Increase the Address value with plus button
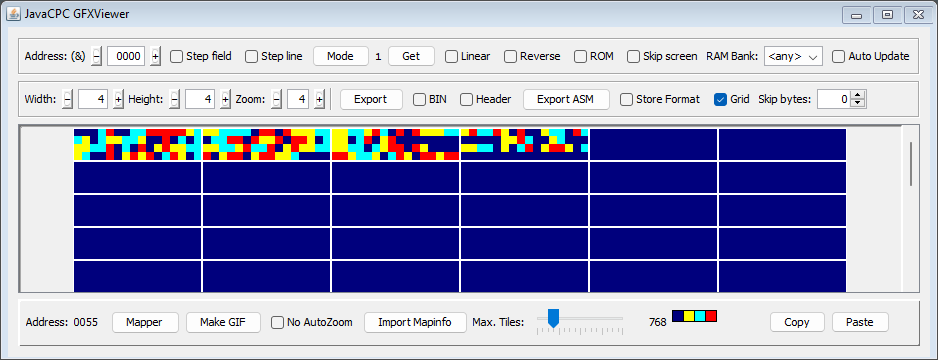The width and height of the screenshot is (938, 360). (156, 56)
